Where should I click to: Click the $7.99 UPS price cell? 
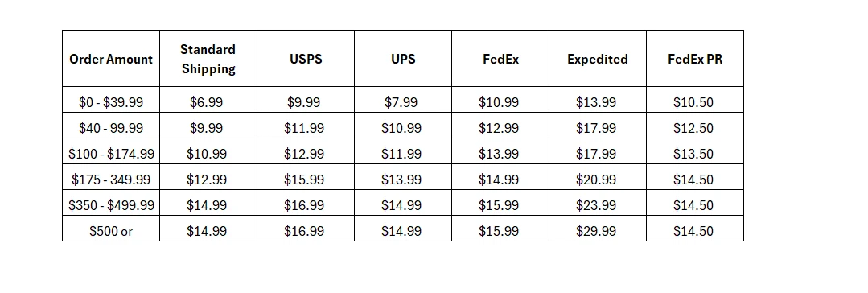pos(403,100)
